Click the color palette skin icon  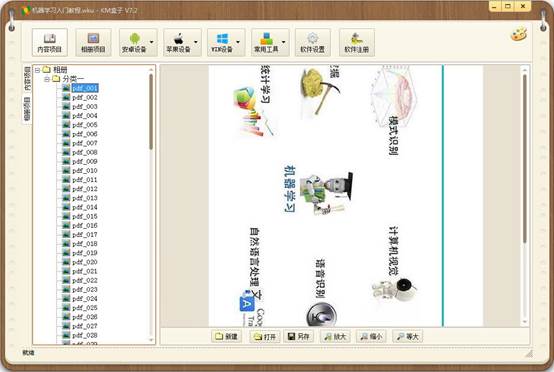click(x=519, y=34)
